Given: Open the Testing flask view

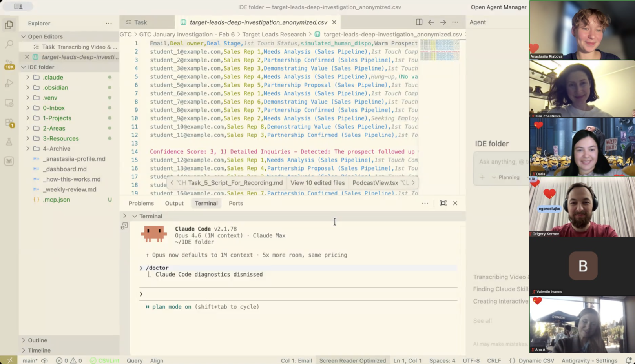Looking at the screenshot, I should coord(9,142).
